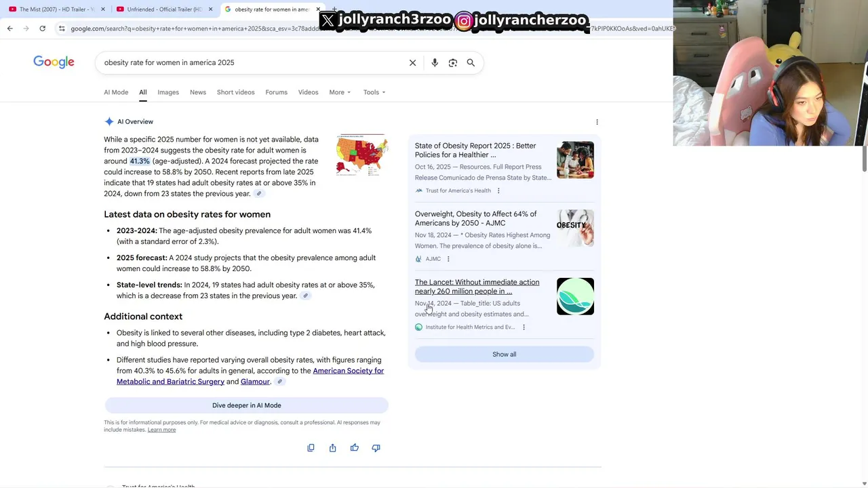This screenshot has width=868, height=488.
Task: Click the Google logo
Action: (x=54, y=62)
